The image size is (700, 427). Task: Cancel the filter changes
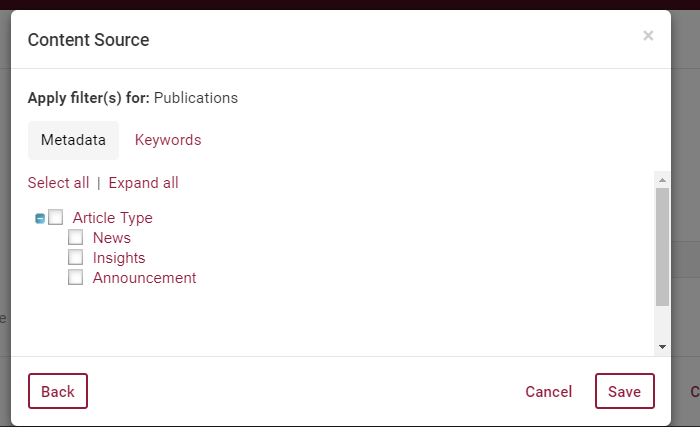click(x=549, y=392)
